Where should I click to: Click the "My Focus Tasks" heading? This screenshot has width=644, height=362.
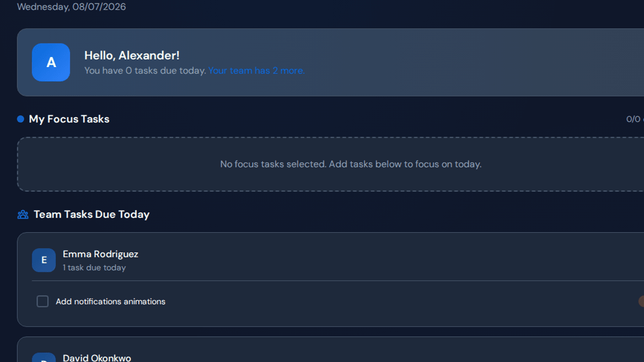coord(69,119)
